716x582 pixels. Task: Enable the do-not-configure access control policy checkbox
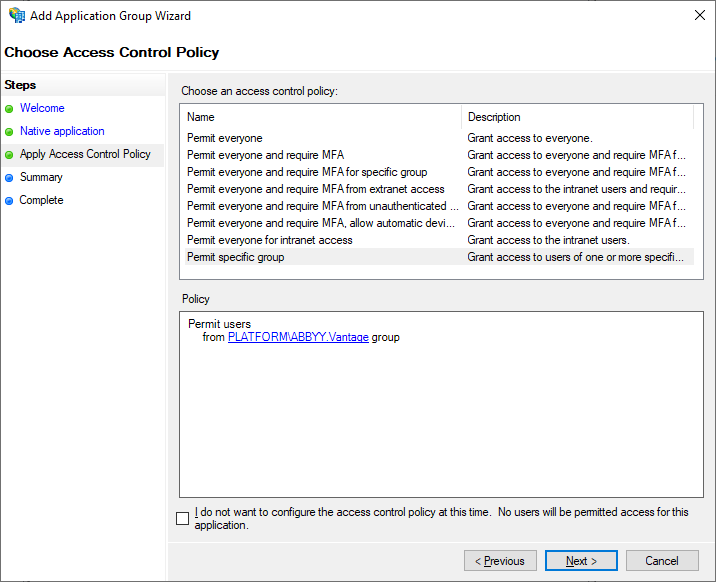[182, 518]
